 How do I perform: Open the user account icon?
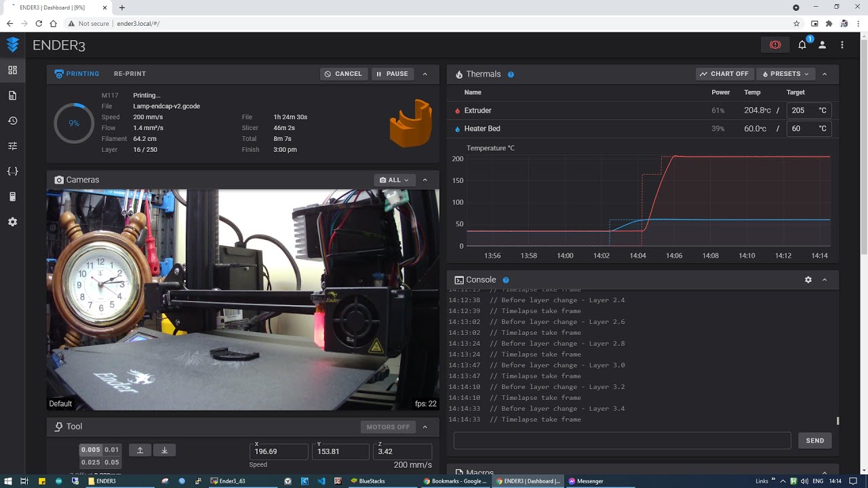point(822,45)
